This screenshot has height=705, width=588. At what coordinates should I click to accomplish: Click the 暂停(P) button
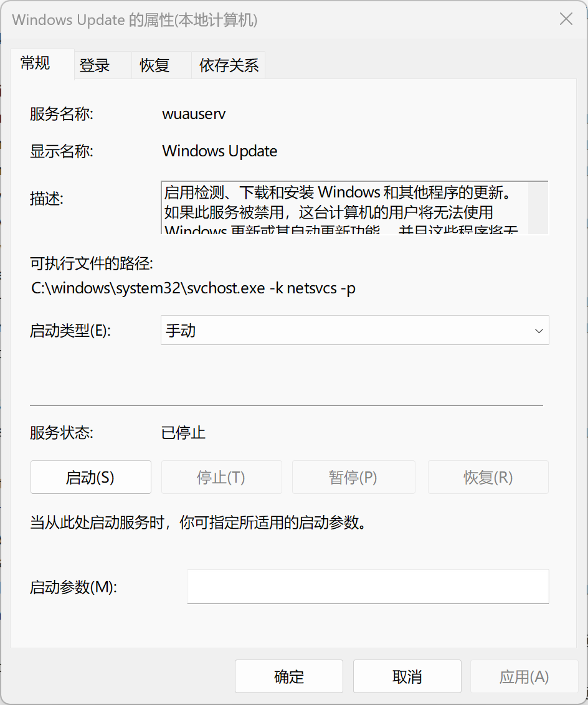tap(354, 477)
